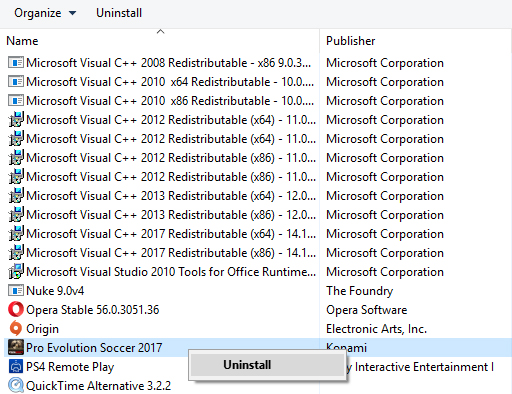Click the Nuke 9.0v4 program icon

point(16,291)
